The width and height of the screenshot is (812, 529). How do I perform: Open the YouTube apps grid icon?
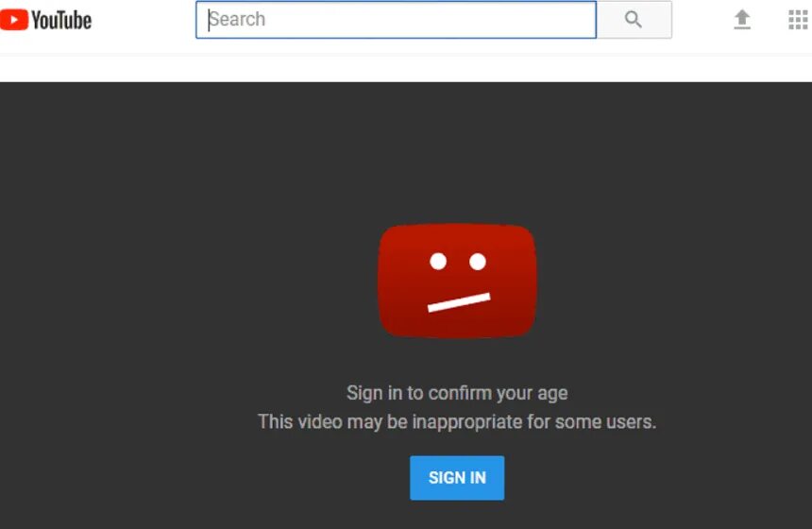pyautogui.click(x=798, y=20)
